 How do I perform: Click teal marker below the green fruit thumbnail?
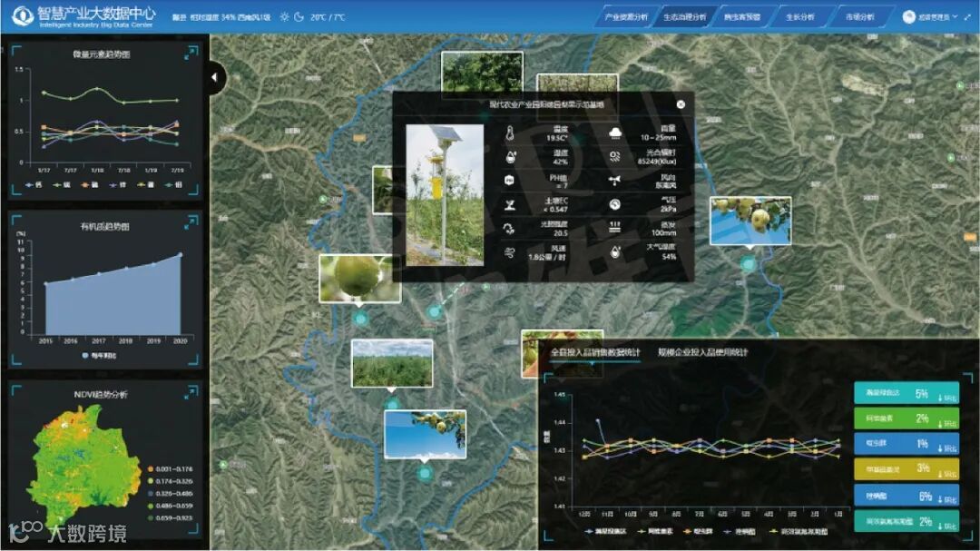[359, 319]
